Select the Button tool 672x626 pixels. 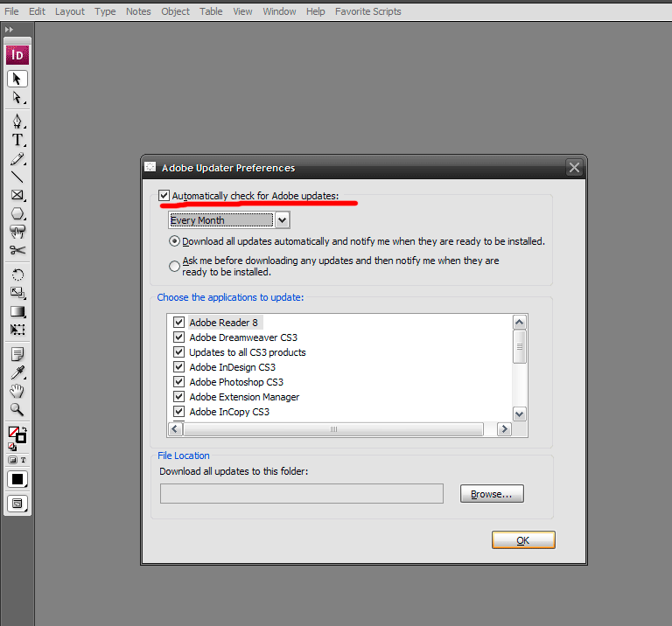tap(17, 232)
